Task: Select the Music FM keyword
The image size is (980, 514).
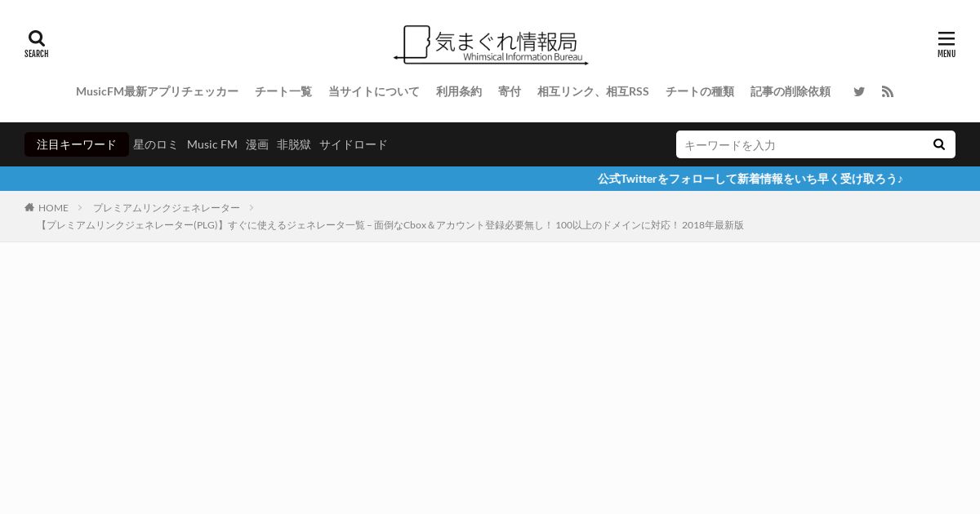Action: 212,144
